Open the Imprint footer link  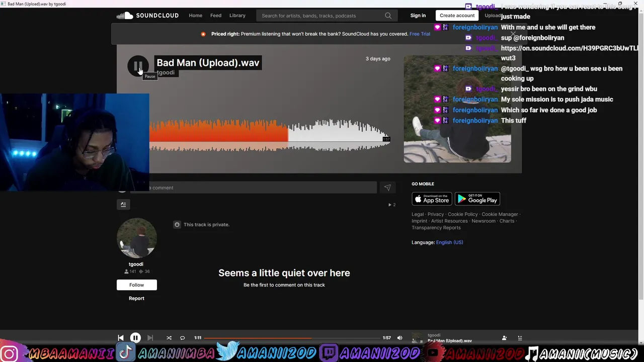click(x=419, y=221)
